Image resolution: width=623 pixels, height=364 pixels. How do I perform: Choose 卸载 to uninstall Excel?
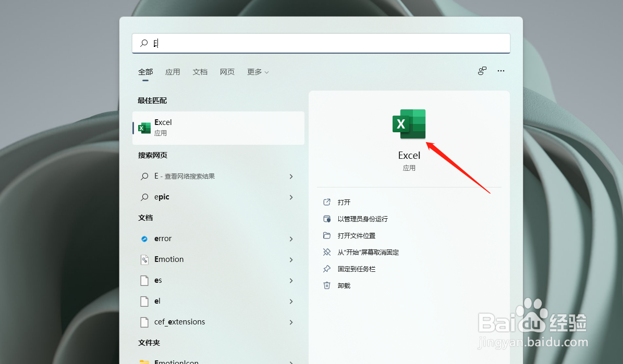tap(344, 285)
